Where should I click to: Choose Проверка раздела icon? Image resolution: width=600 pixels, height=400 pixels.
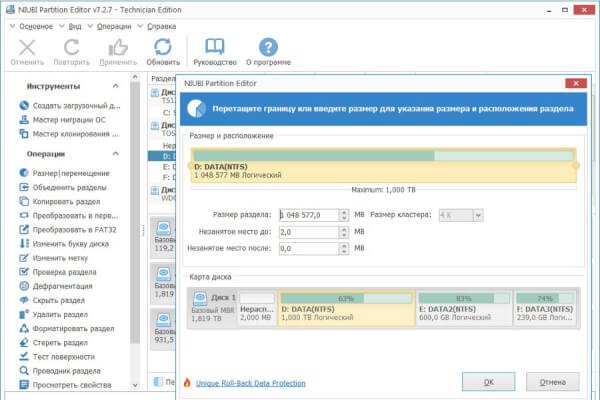[24, 272]
